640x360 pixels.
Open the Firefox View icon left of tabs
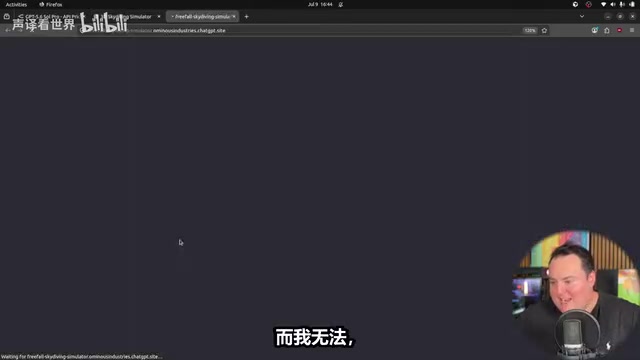[7, 16]
